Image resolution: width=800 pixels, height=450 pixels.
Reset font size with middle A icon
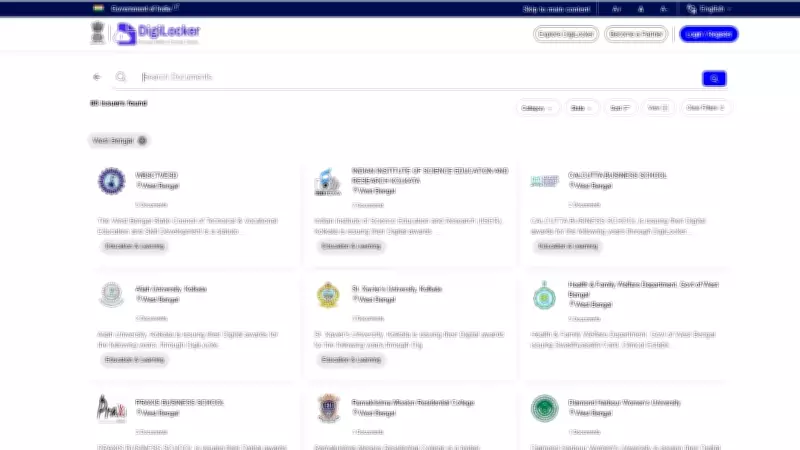click(640, 9)
